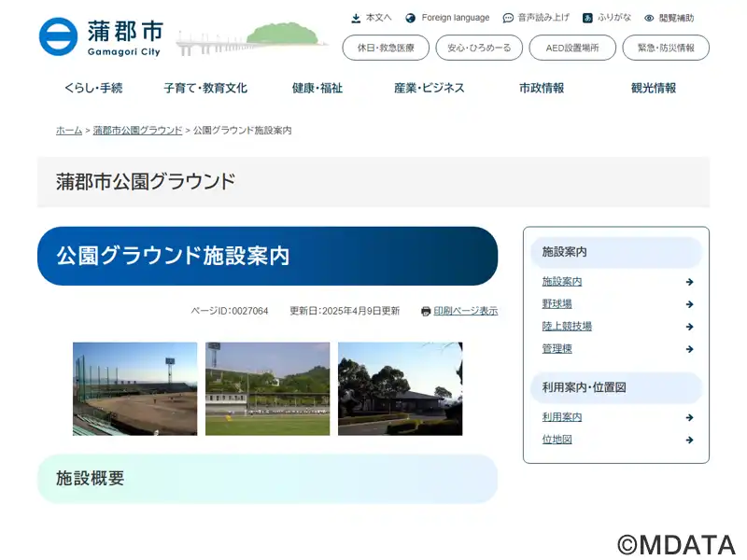Click the eye icon for 閲覧補助
This screenshot has height=560, width=747.
[649, 18]
